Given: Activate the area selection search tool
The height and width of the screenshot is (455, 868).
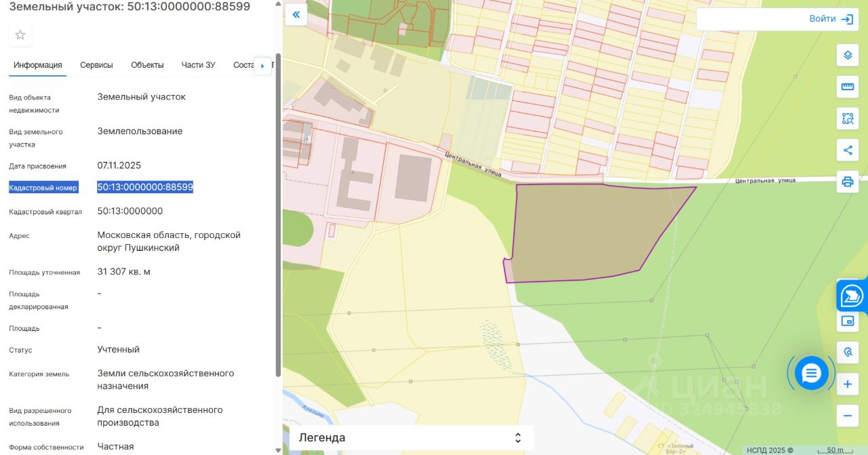Looking at the screenshot, I should (847, 119).
